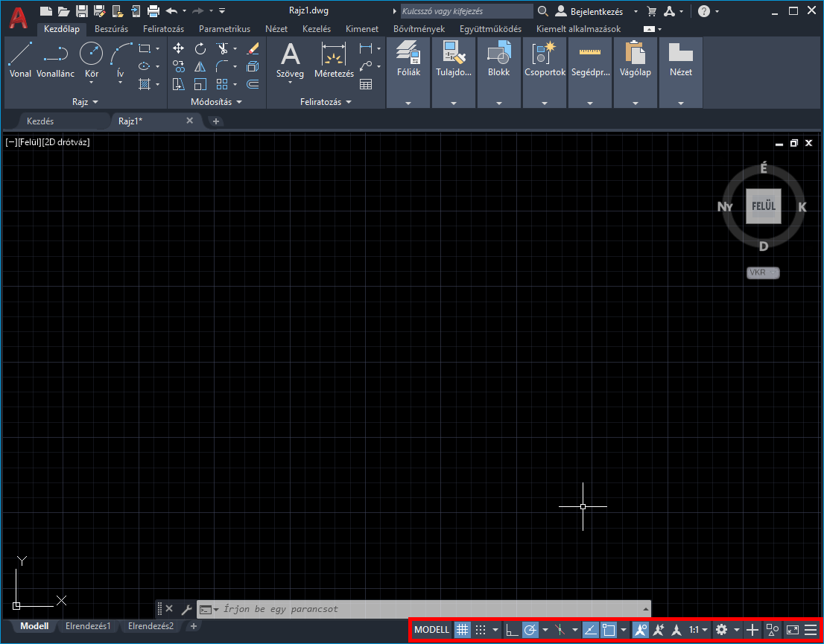Toggle isometric drafting button
Image resolution: width=824 pixels, height=644 pixels.
point(560,629)
